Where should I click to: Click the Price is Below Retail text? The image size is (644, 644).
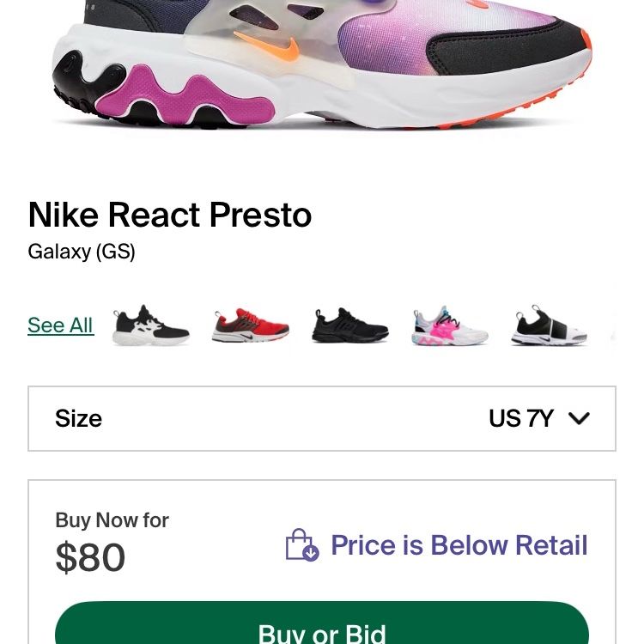(x=459, y=545)
